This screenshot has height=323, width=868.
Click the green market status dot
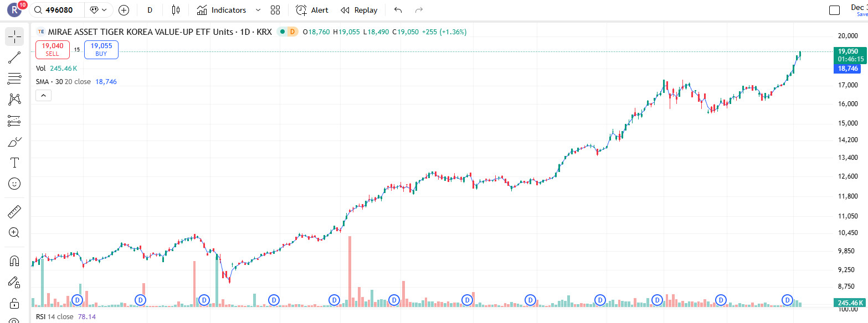pyautogui.click(x=282, y=32)
